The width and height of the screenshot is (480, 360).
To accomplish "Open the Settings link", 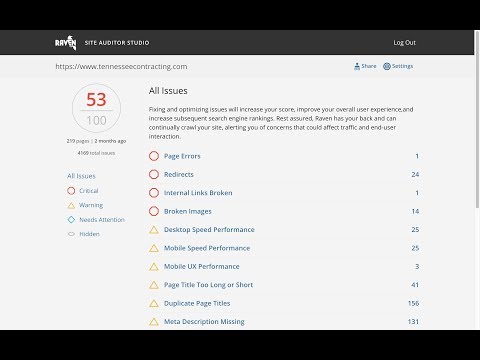I will coord(402,66).
